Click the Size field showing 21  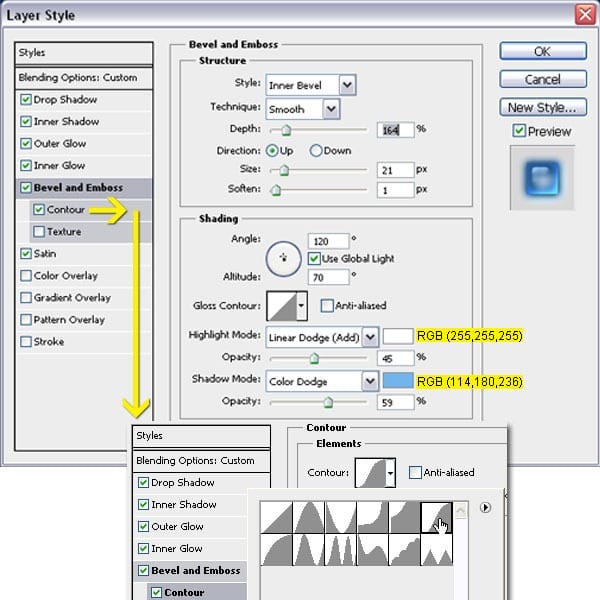[x=395, y=170]
